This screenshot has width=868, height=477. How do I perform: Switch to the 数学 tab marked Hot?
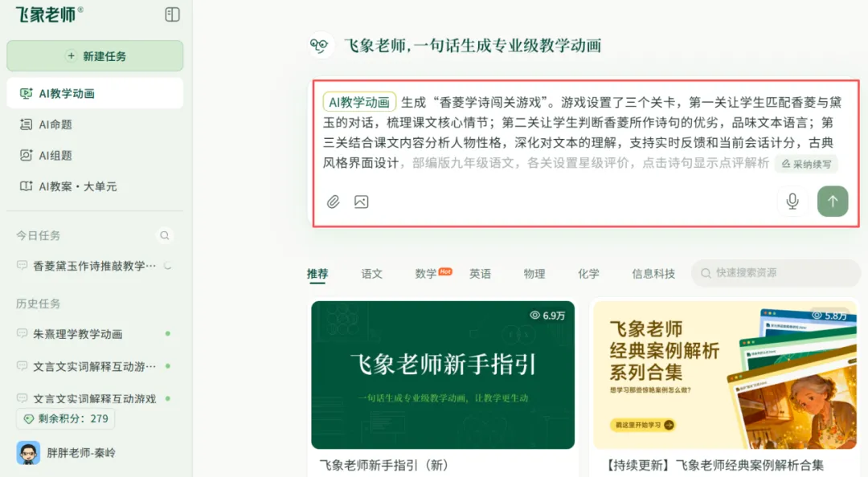point(433,273)
